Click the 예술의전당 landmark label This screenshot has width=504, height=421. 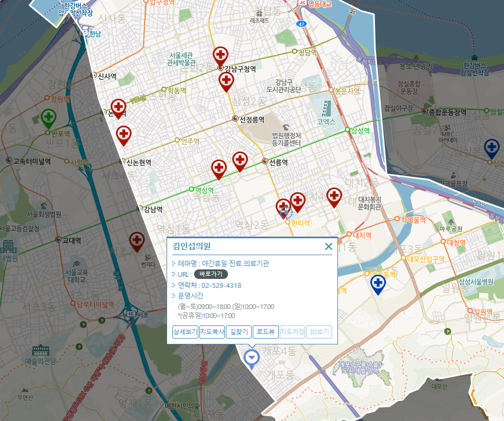coord(41,361)
